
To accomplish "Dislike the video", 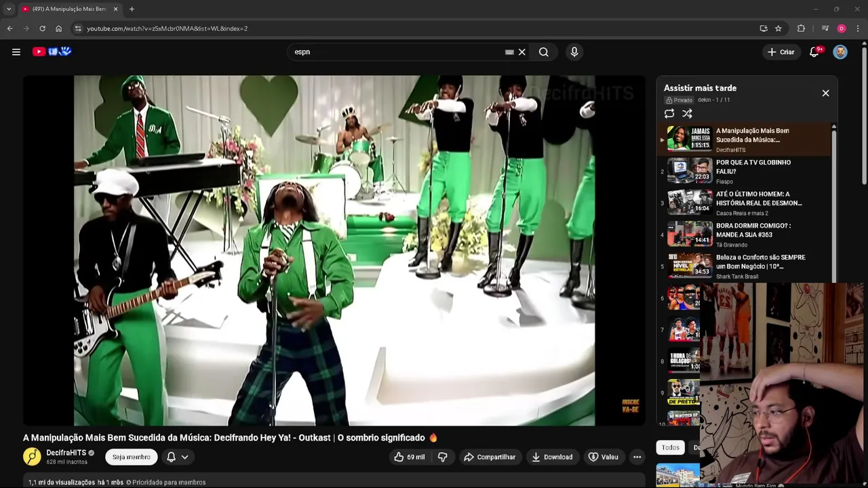I will click(443, 457).
